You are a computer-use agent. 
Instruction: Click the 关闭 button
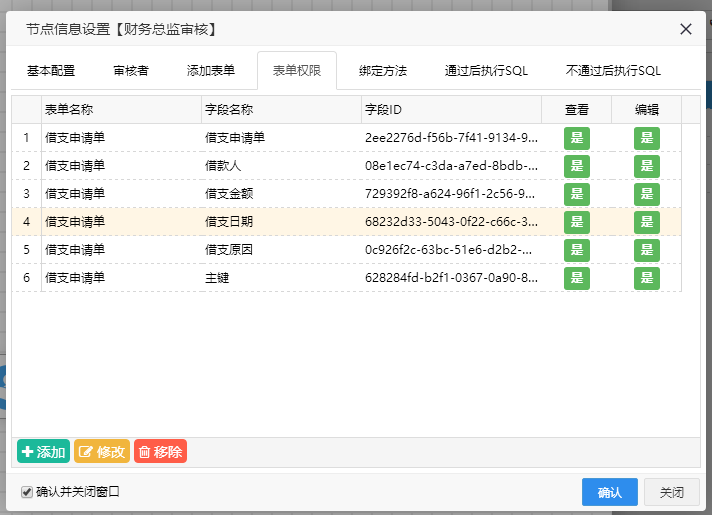tap(671, 492)
